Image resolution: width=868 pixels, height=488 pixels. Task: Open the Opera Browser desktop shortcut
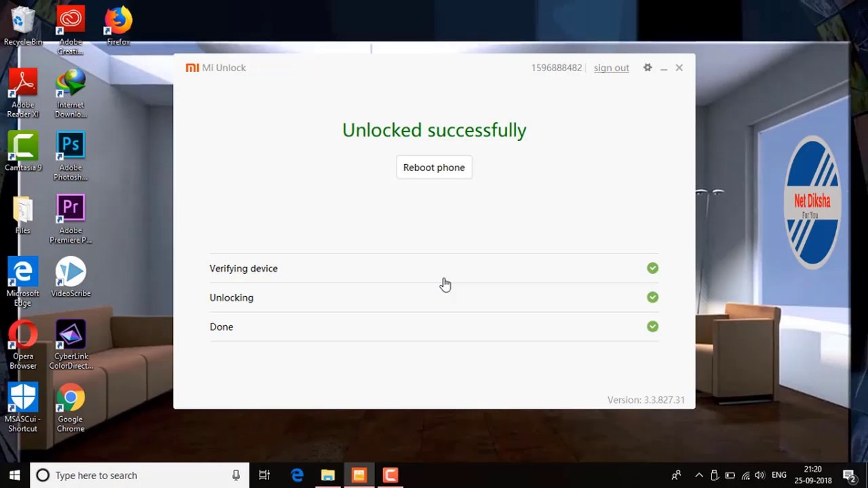23,346
